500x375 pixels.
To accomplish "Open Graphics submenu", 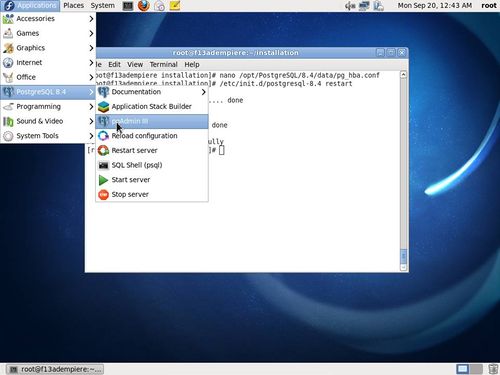I will tap(48, 48).
